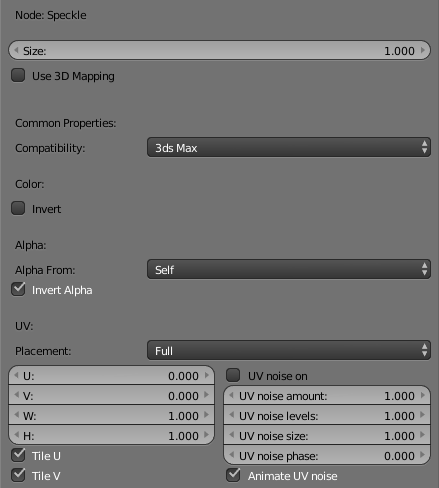The height and width of the screenshot is (488, 439).
Task: Uncheck the Tile V option
Action: [x=18, y=475]
